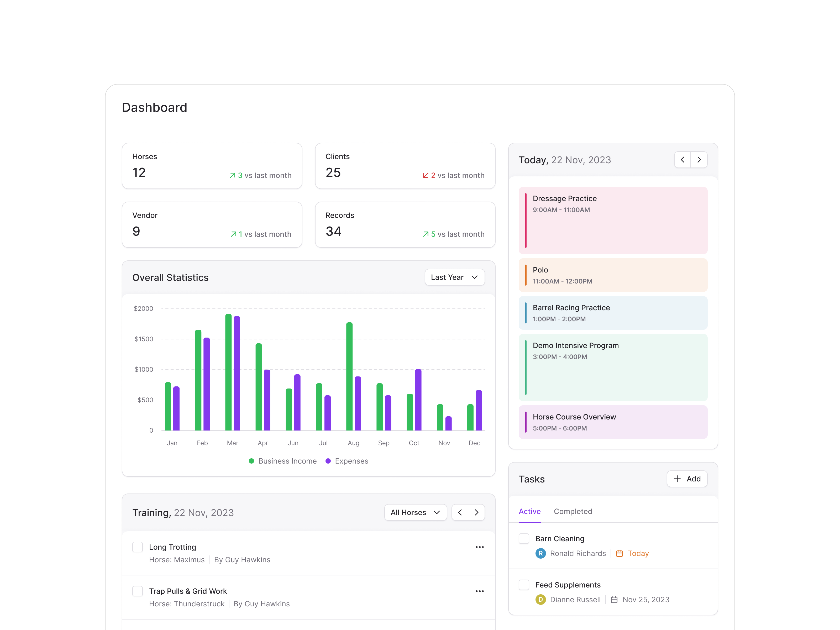This screenshot has width=840, height=630.
Task: Check Trap Pulls & Grid Work checkbox
Action: [x=138, y=591]
